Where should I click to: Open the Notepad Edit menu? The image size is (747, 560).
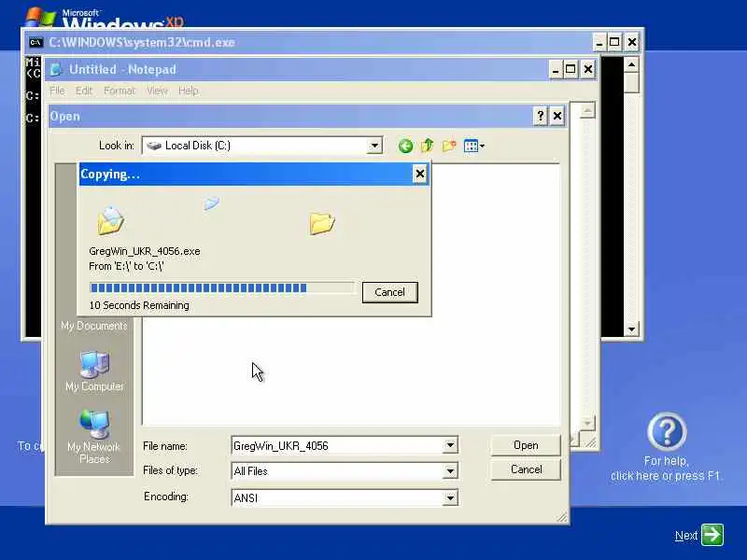[x=84, y=91]
